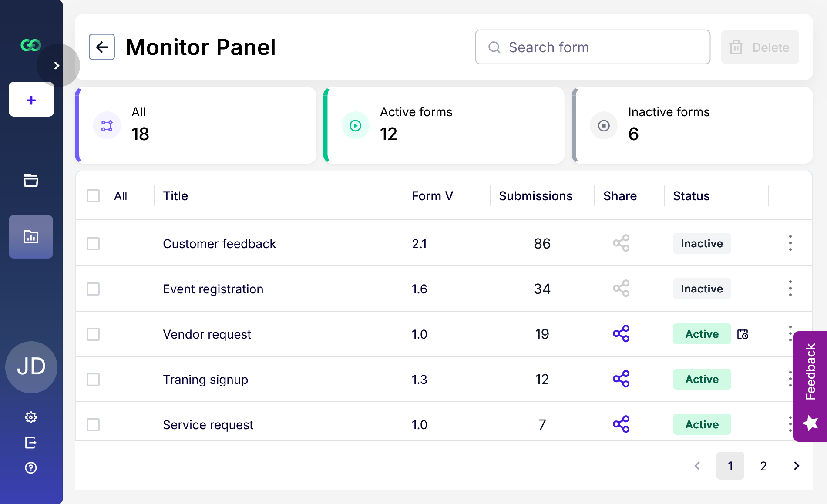827x504 pixels.
Task: Click the Inactive status badge for Event registration
Action: [x=702, y=289]
